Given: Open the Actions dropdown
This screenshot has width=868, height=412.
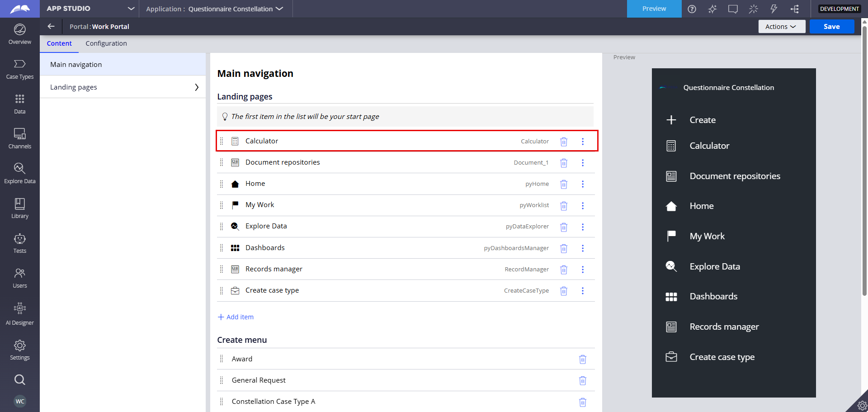Looking at the screenshot, I should [x=781, y=27].
